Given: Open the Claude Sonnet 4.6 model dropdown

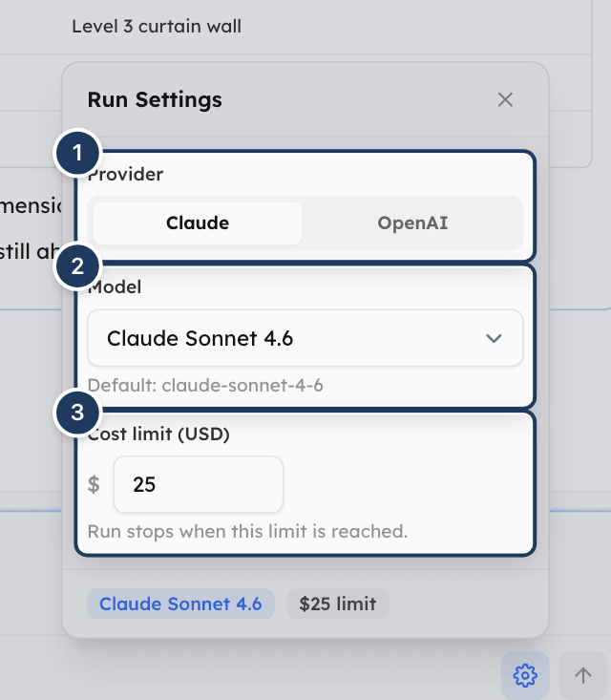Looking at the screenshot, I should pyautogui.click(x=305, y=338).
